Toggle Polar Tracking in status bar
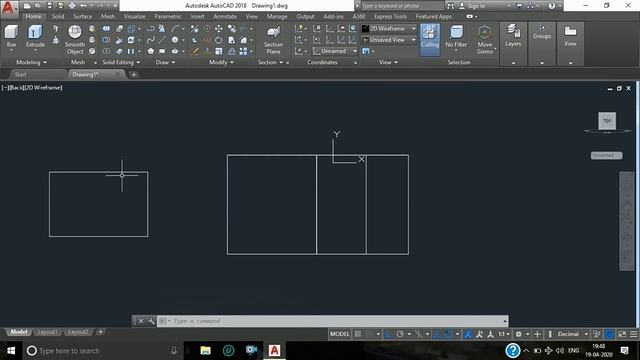The image size is (640, 360). tap(400, 334)
